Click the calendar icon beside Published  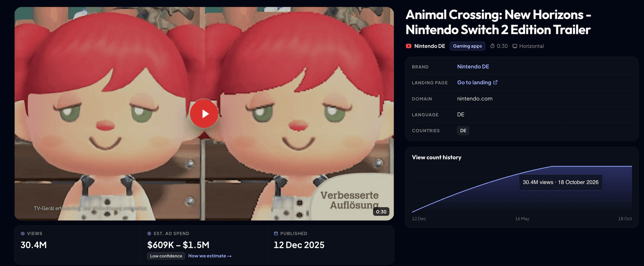(276, 233)
